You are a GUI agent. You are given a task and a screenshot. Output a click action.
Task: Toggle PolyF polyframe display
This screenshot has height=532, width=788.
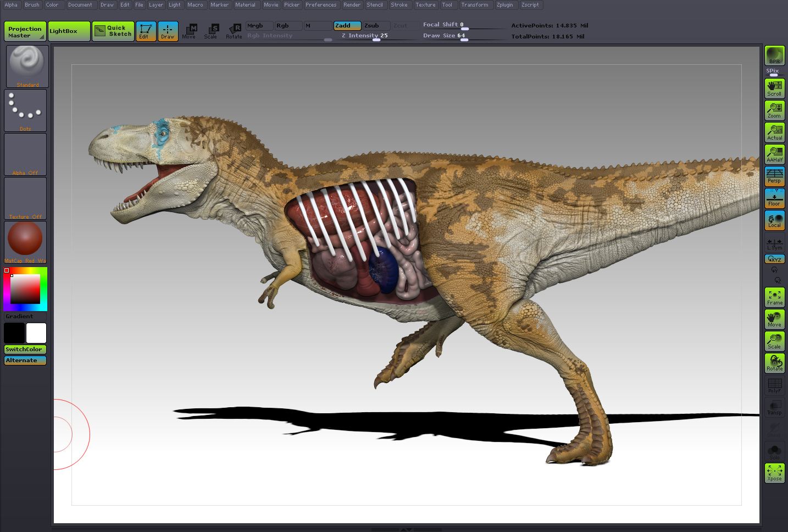coord(774,385)
